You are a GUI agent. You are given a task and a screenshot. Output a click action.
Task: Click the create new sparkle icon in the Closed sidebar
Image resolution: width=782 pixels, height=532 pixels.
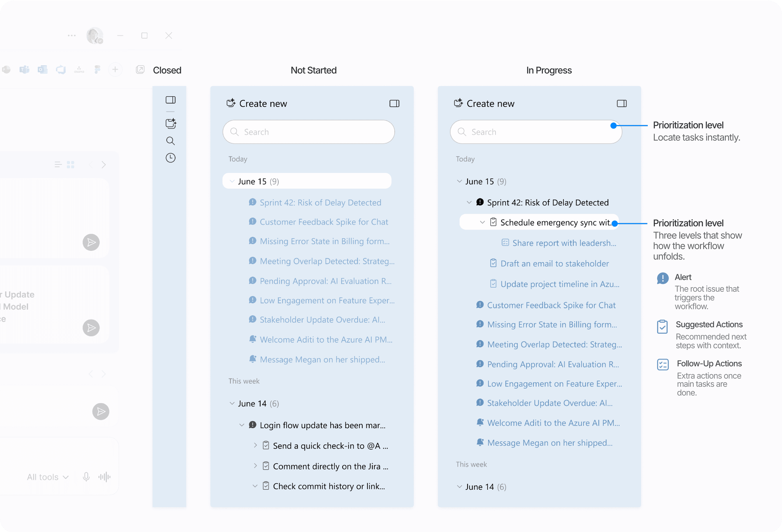tap(171, 123)
